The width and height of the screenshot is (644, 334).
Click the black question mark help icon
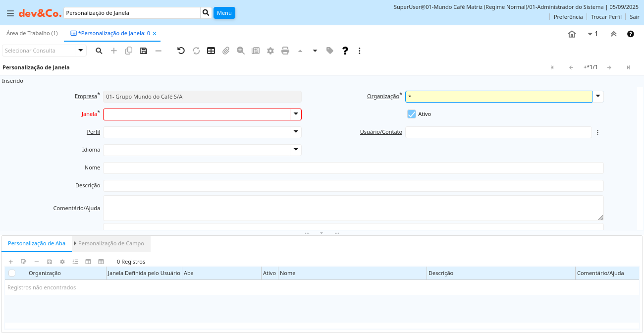coord(345,51)
